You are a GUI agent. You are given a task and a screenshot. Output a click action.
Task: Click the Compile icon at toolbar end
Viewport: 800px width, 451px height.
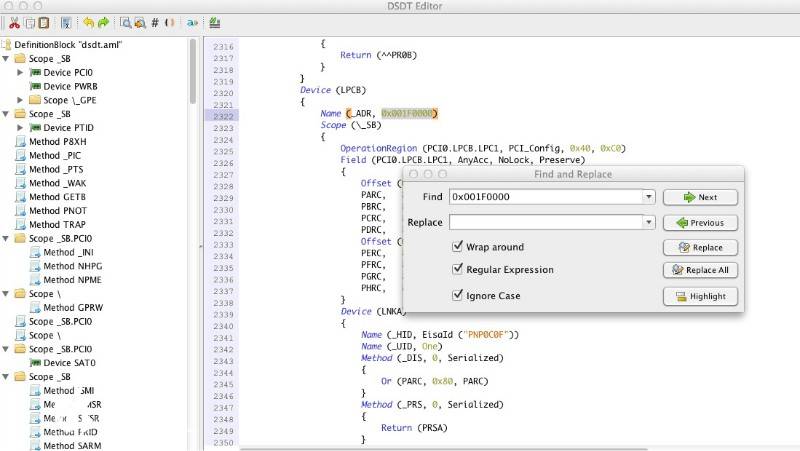tap(216, 22)
